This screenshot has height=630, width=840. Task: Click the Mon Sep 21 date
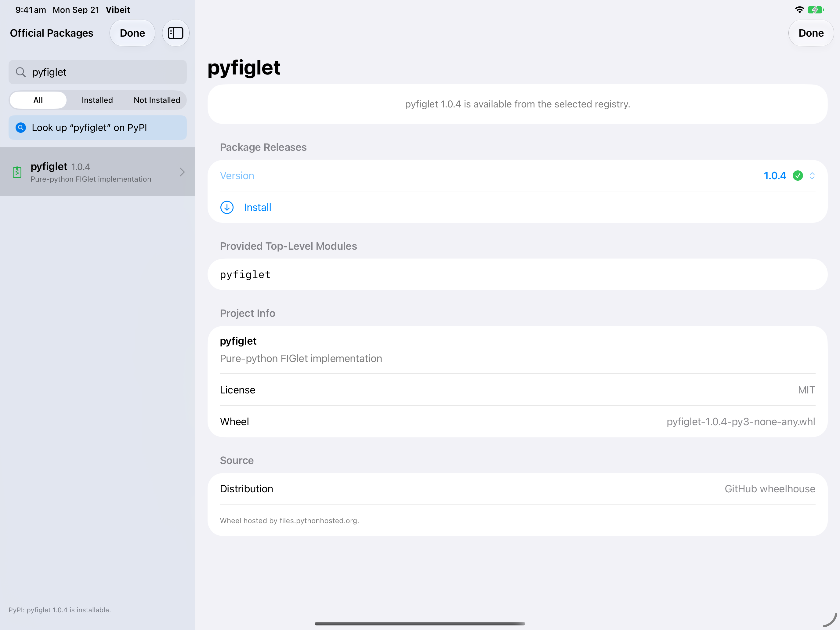coord(76,10)
